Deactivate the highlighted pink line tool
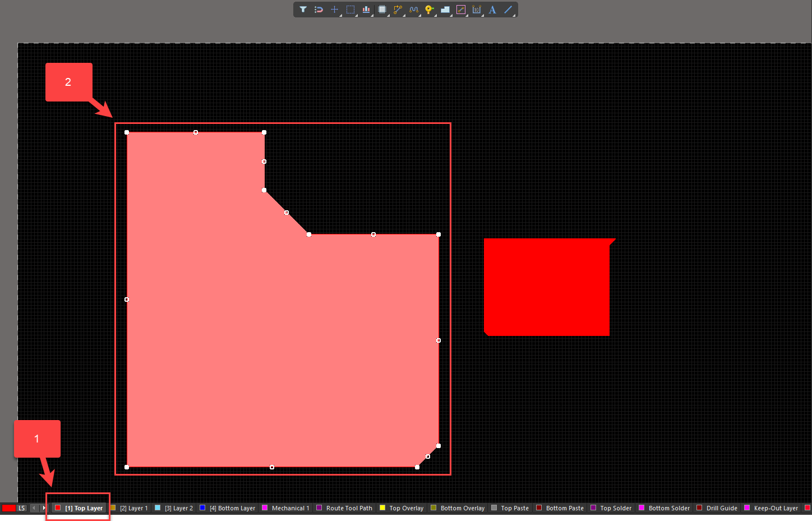This screenshot has width=812, height=521. tap(460, 10)
